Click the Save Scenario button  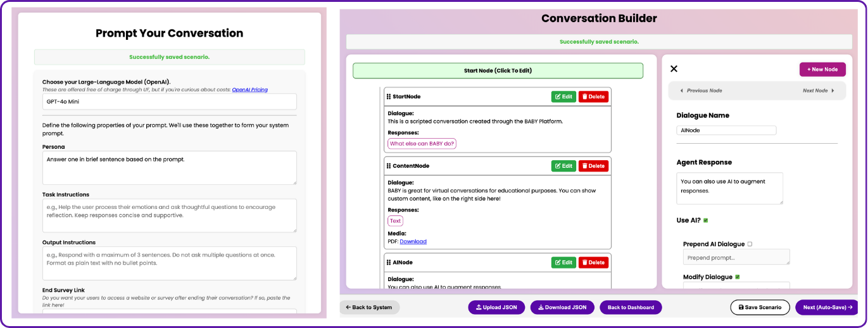[x=760, y=307]
